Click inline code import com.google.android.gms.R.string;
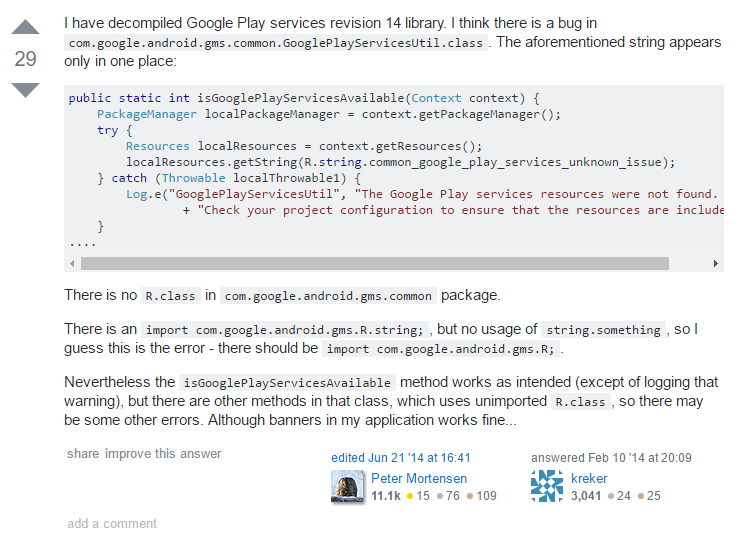This screenshot has width=738, height=536. pos(284,330)
